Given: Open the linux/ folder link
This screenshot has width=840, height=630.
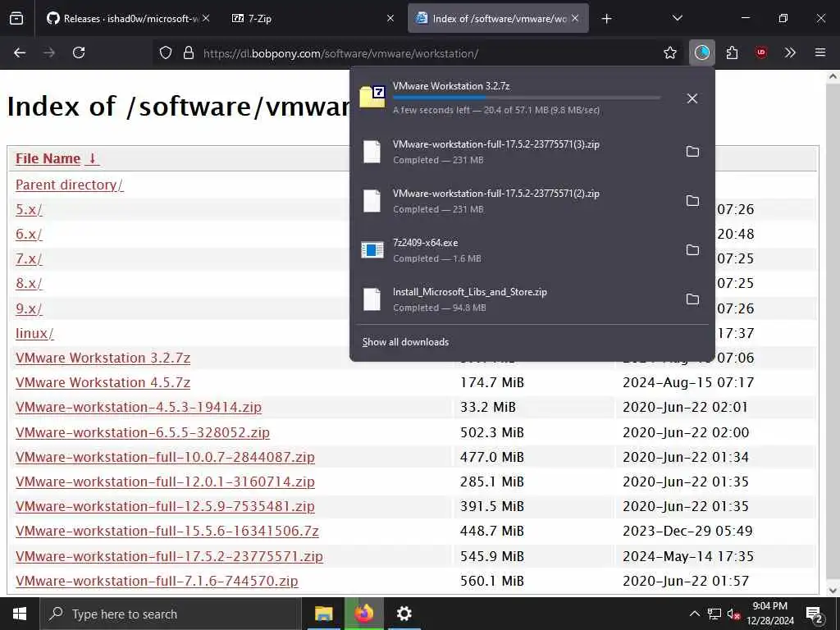Looking at the screenshot, I should 34,333.
